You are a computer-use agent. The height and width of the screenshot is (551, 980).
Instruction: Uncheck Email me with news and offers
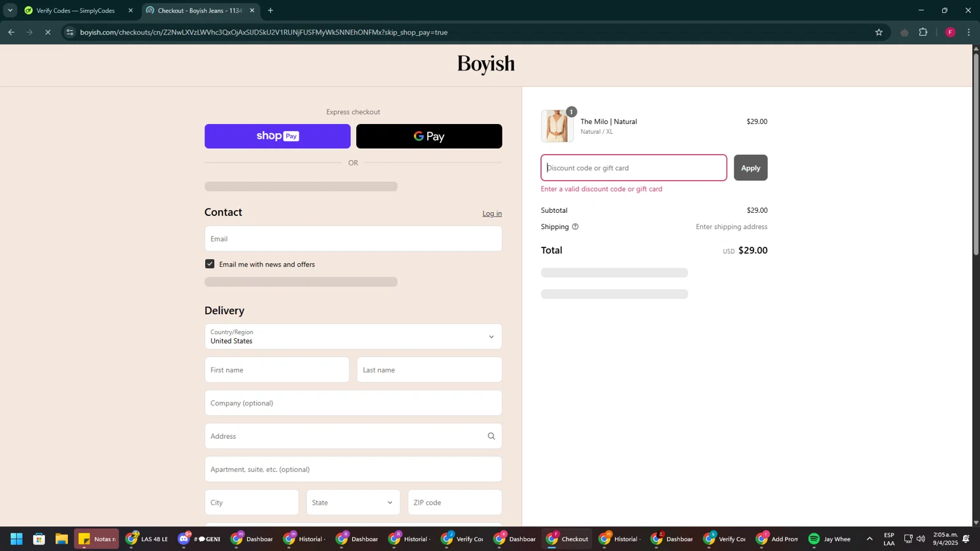click(x=210, y=264)
